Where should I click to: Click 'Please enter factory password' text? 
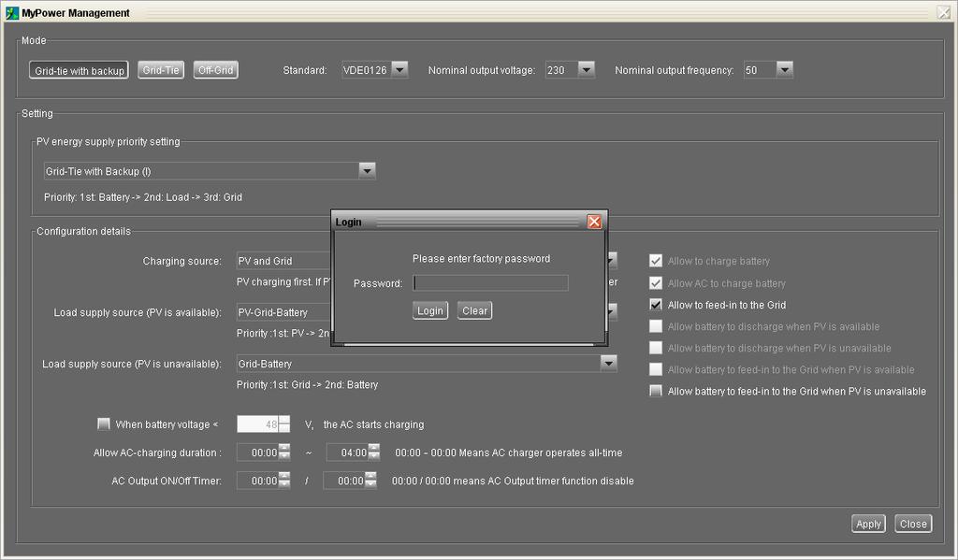(x=482, y=258)
